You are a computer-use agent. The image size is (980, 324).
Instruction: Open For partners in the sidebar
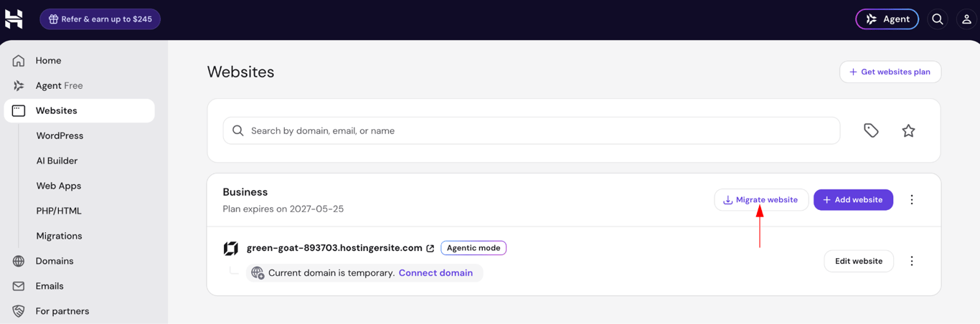79,311
